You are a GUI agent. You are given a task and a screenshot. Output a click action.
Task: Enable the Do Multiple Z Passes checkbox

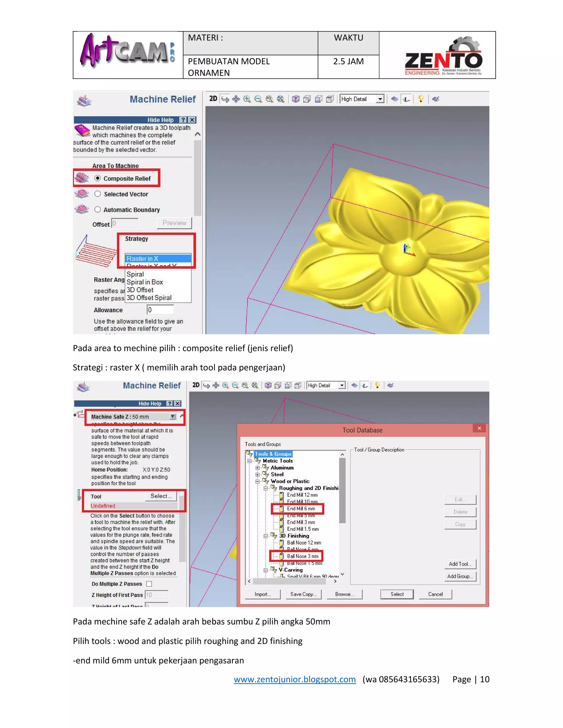pyautogui.click(x=149, y=584)
